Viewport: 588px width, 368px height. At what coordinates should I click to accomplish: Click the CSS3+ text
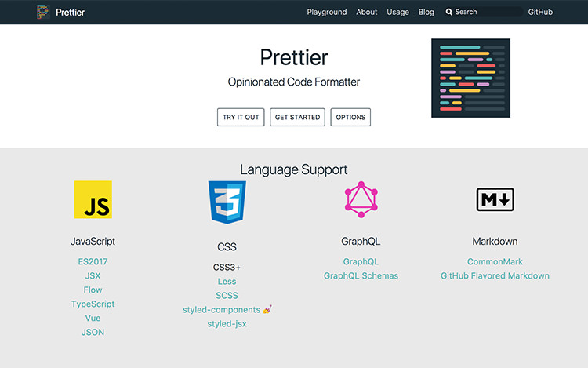click(x=227, y=267)
